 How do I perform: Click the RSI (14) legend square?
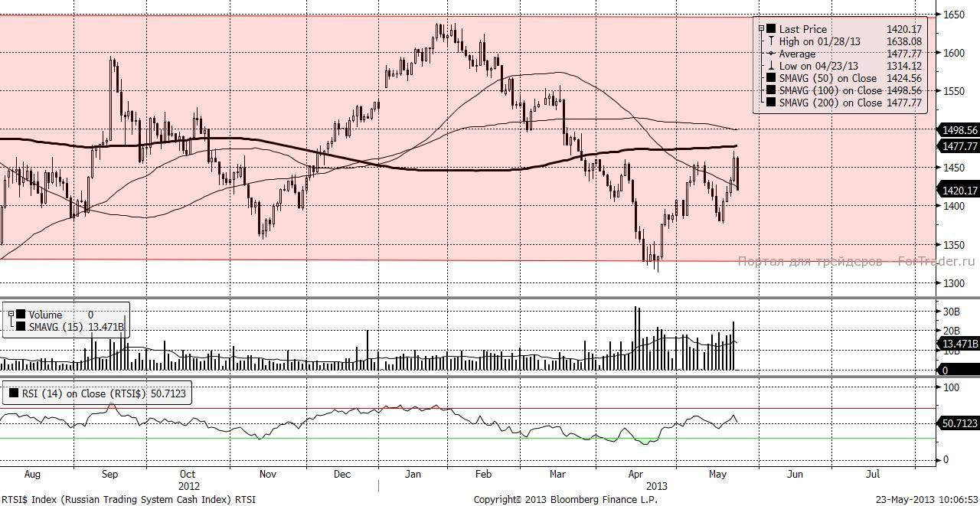14,394
